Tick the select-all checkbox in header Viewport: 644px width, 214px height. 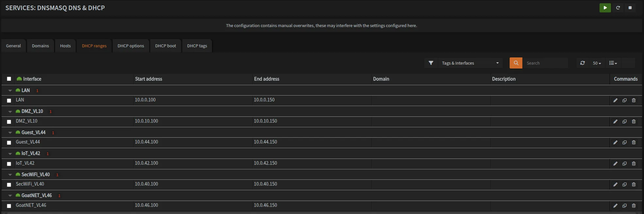pos(9,79)
